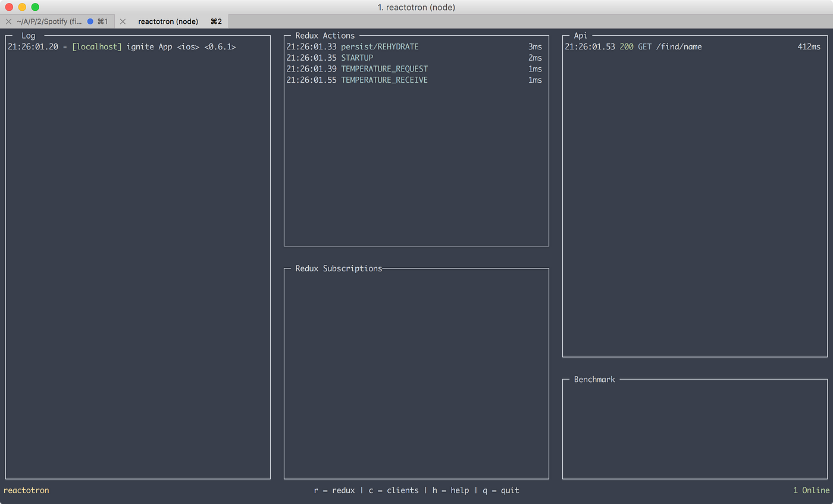Click the 'h = help' shortcut hint
This screenshot has height=504, width=833.
pyautogui.click(x=450, y=490)
